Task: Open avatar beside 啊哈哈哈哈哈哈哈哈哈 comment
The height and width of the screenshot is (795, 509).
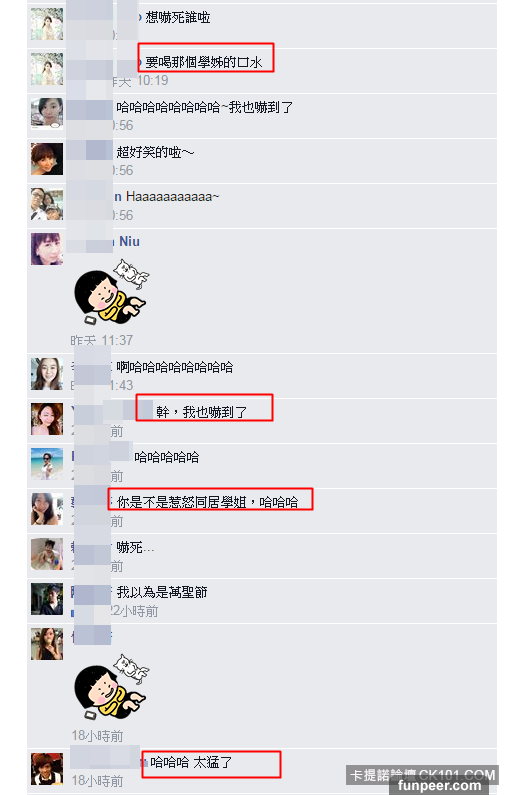Action: point(47,374)
